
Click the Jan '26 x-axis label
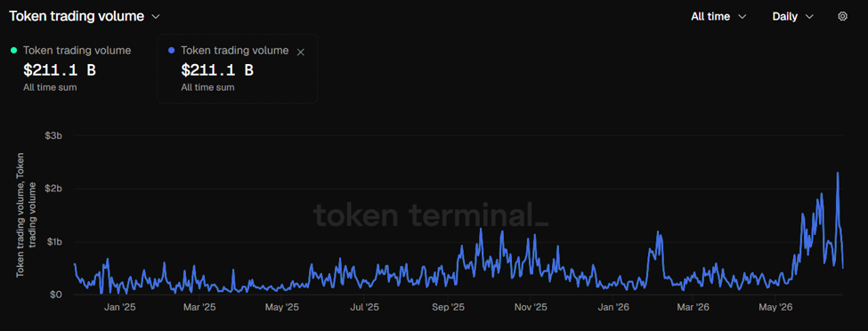[613, 307]
